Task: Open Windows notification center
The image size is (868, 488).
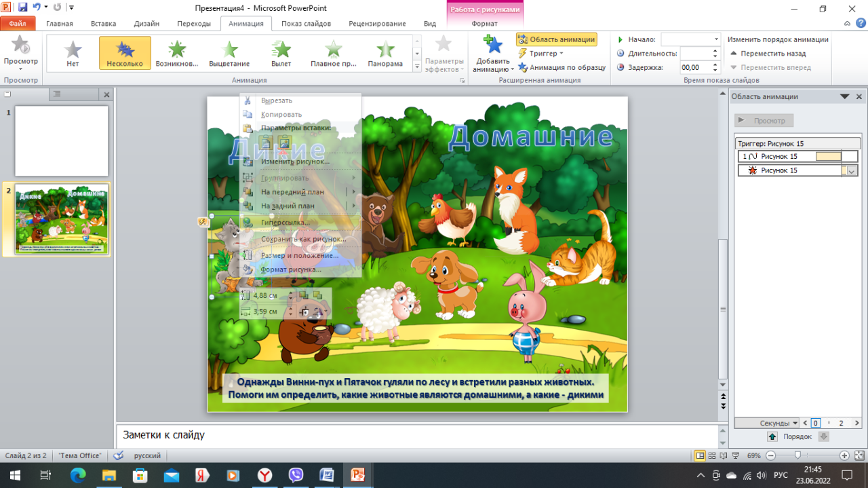Action: (847, 474)
